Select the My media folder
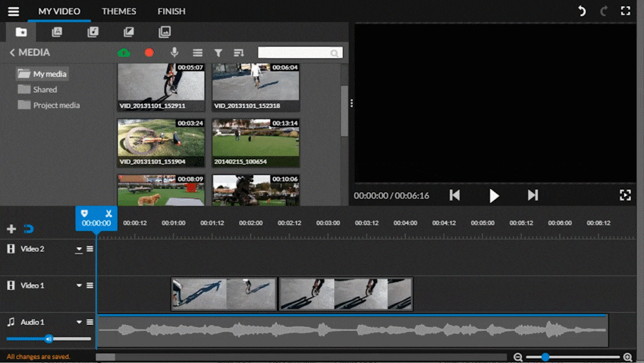This screenshot has height=363, width=644. 43,74
